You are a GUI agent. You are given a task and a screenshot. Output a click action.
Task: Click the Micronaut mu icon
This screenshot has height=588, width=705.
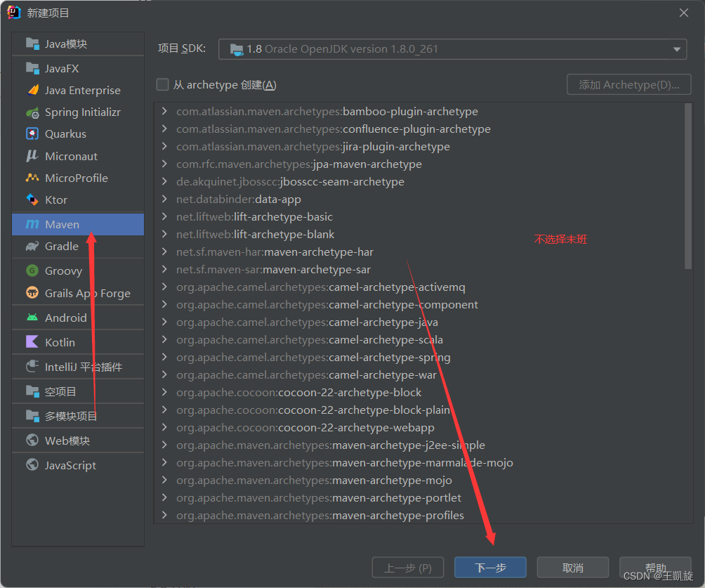tap(32, 156)
